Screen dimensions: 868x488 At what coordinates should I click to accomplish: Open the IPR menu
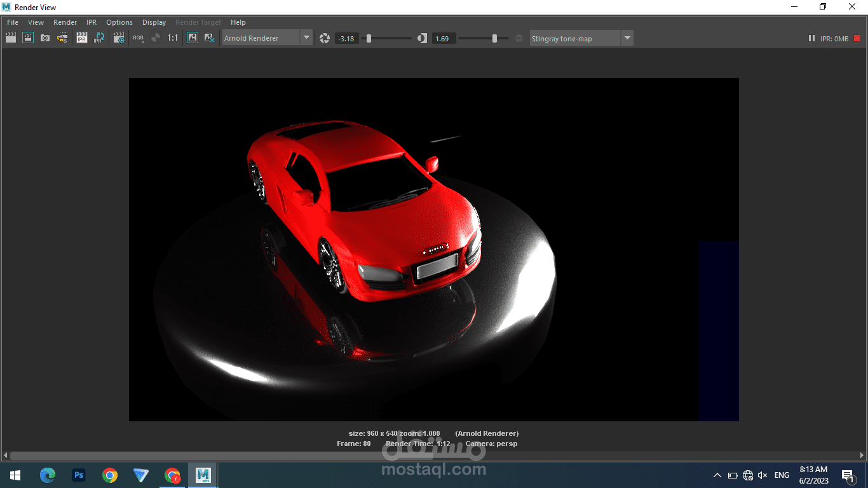click(92, 22)
